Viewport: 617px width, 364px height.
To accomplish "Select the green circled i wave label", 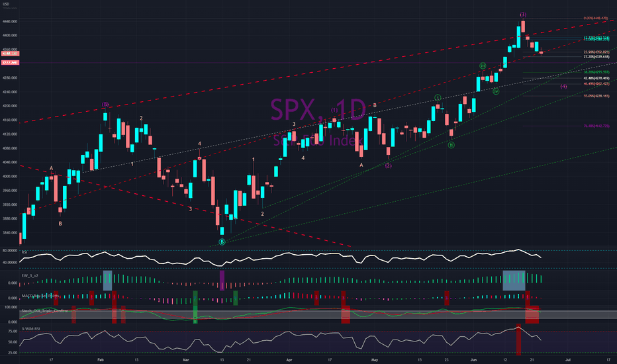I will (x=438, y=97).
